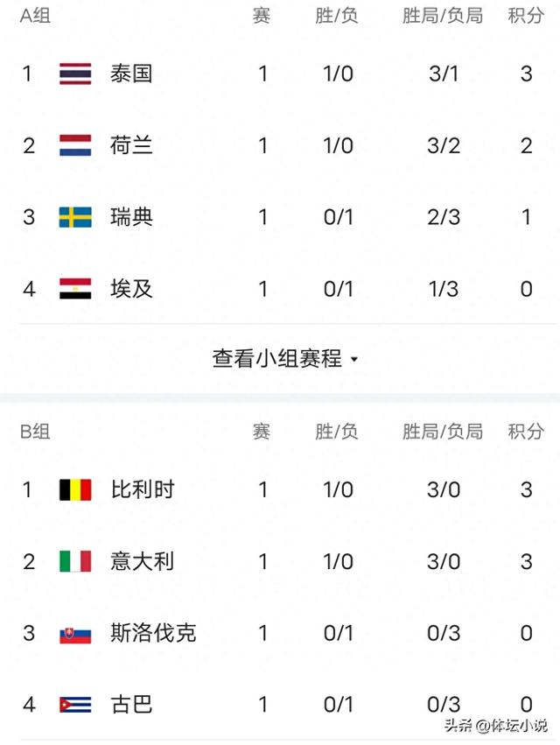This screenshot has width=560, height=745.
Task: Click the Italy flag icon
Action: [75, 562]
